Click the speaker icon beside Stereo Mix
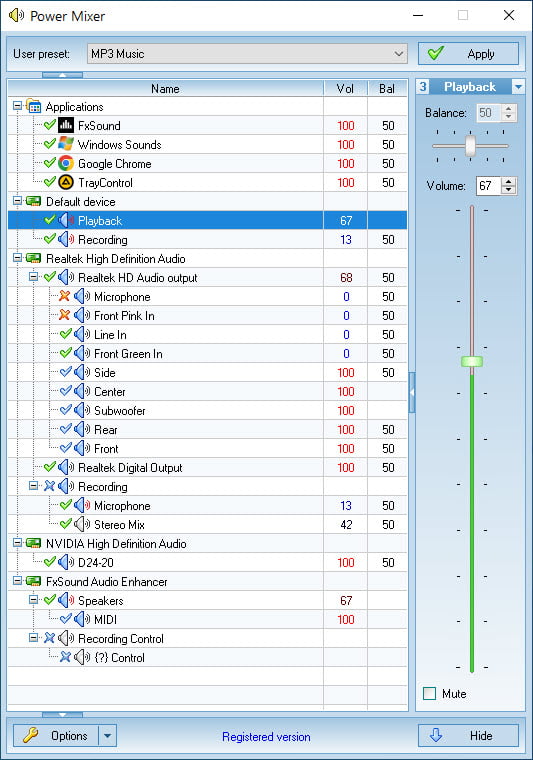 (x=82, y=524)
